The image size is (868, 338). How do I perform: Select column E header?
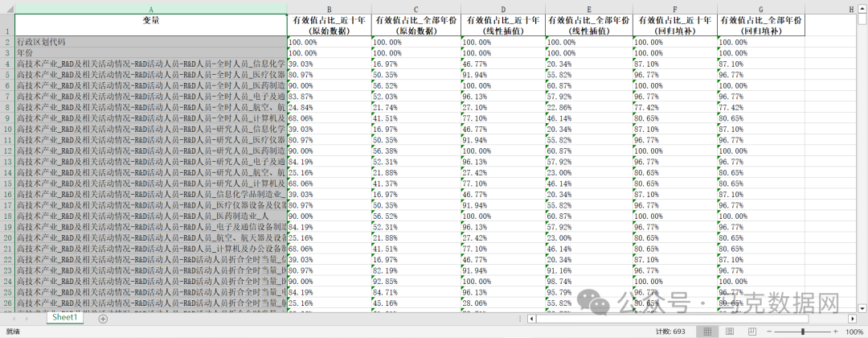[x=589, y=8]
